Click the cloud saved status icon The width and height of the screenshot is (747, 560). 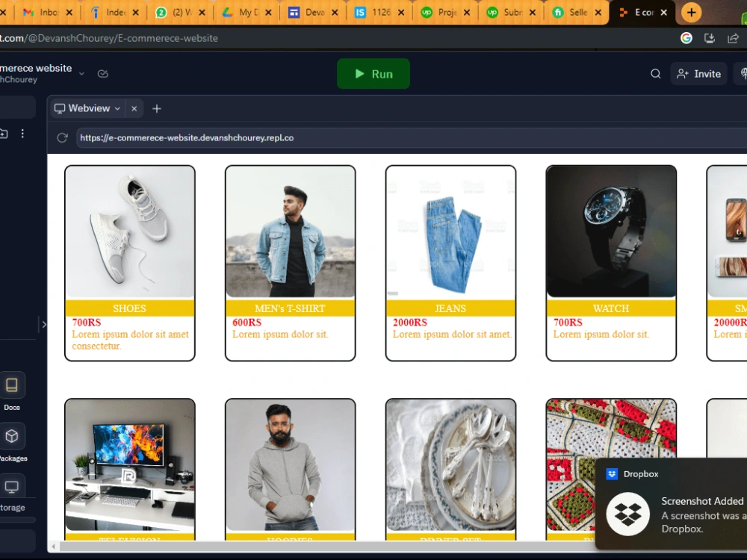[x=103, y=74]
